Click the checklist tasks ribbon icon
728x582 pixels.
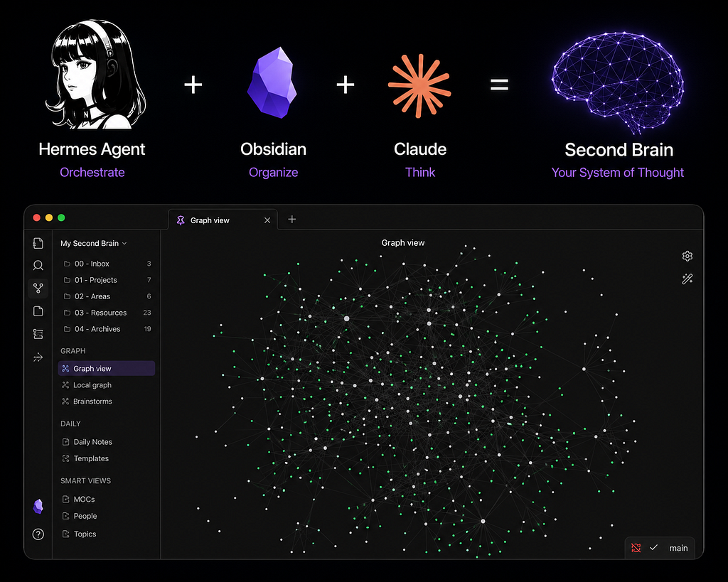[x=38, y=334]
